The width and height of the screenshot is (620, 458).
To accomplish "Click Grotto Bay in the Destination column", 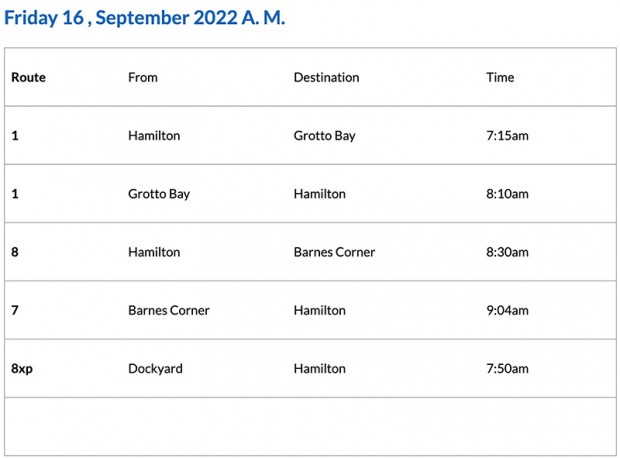I will [324, 135].
